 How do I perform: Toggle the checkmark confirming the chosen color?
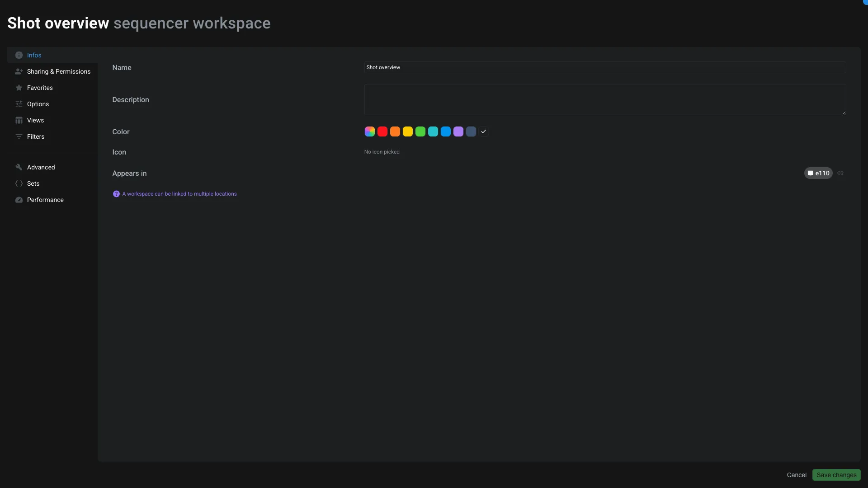(x=483, y=131)
